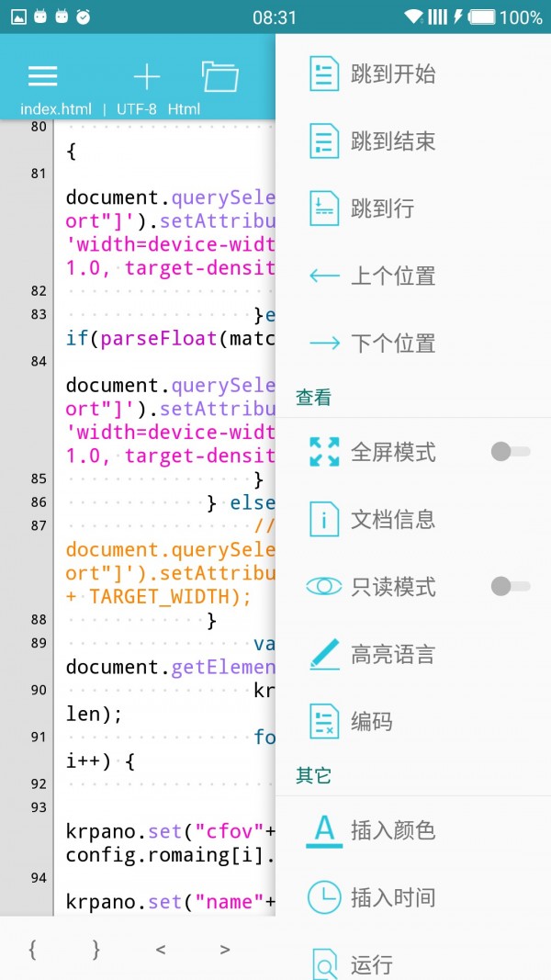Tap the < symbol in bottom bar
551x980 pixels.
click(x=160, y=952)
